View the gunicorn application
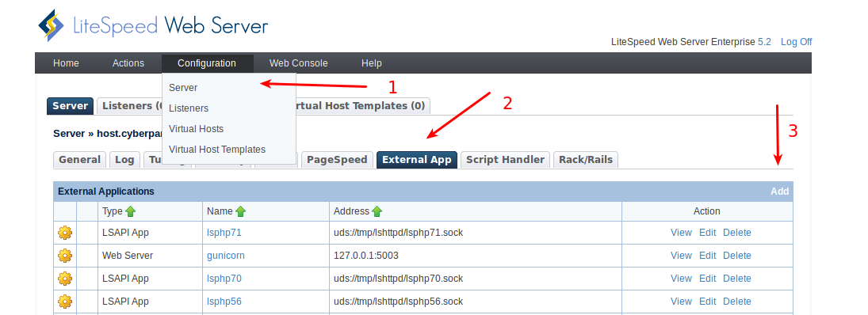The width and height of the screenshot is (868, 315). click(x=681, y=256)
